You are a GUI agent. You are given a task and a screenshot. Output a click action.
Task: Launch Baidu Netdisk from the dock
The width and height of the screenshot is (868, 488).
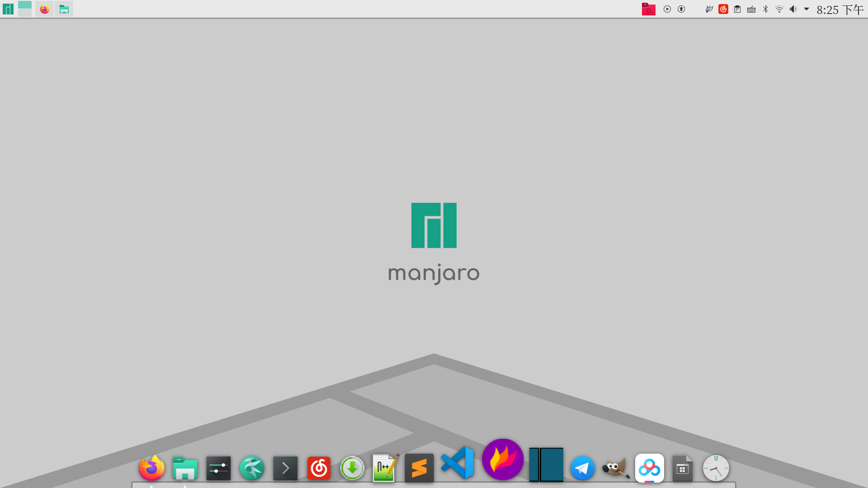pyautogui.click(x=649, y=468)
